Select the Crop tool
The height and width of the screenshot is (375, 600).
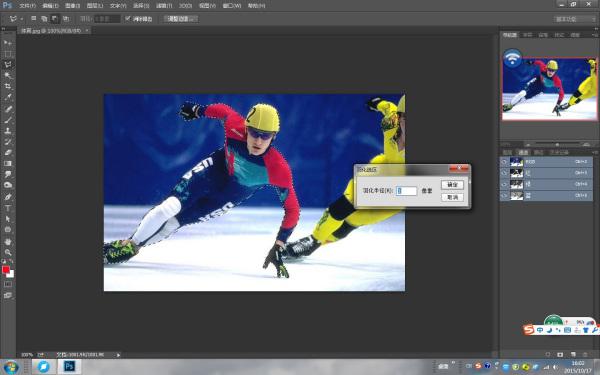point(8,86)
